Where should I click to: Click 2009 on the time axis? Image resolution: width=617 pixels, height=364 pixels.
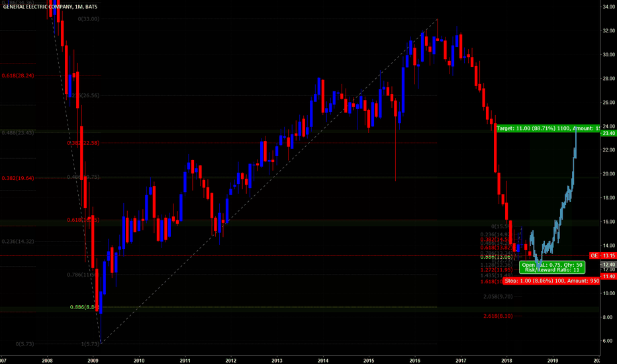point(93,361)
